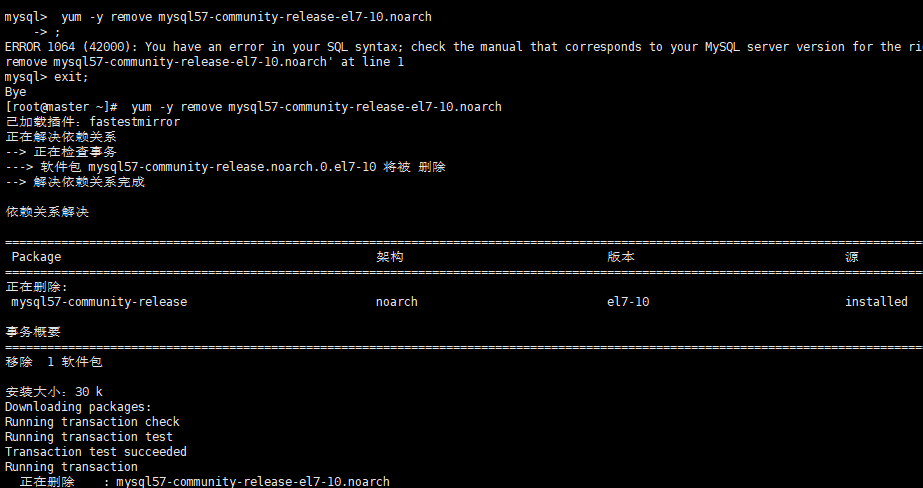The image size is (923, 488).
Task: Click the '源' column header
Action: pyautogui.click(x=852, y=257)
